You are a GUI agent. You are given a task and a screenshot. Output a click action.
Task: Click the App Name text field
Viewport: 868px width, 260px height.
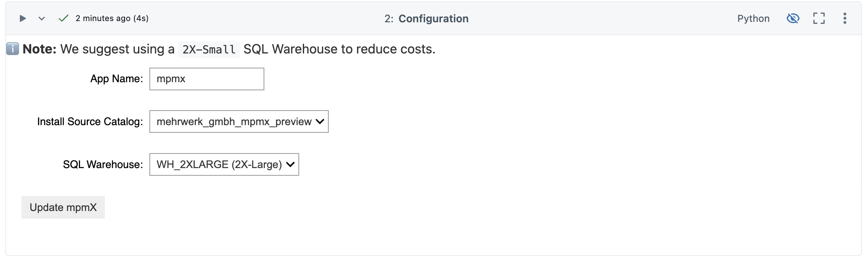tap(207, 79)
